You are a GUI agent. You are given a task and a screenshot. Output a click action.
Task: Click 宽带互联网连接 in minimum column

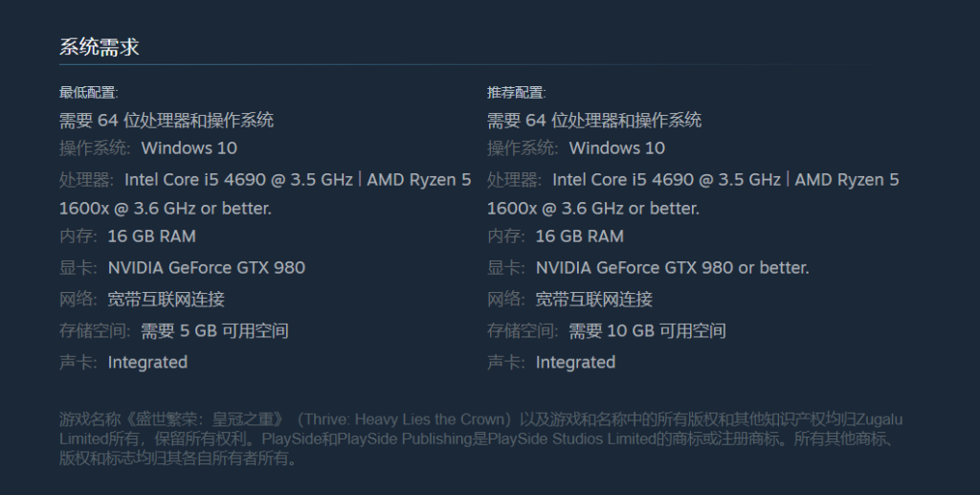[167, 300]
